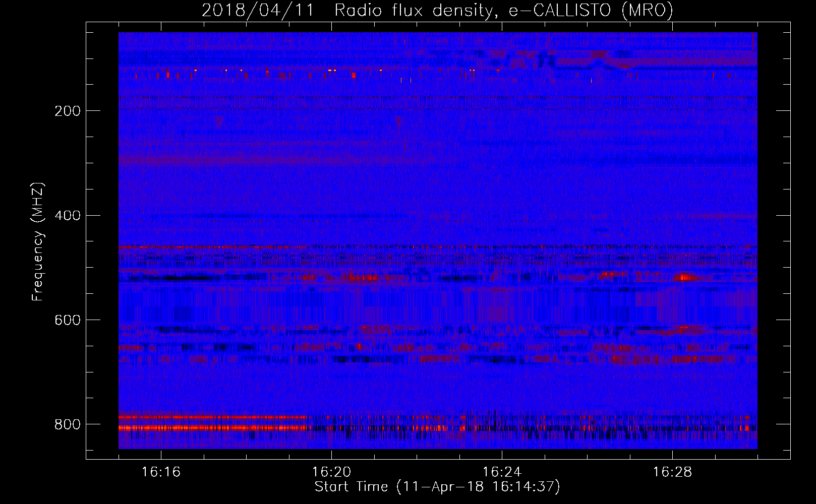The width and height of the screenshot is (816, 504).
Task: Click the 800 frequency tick label
Action: (x=68, y=424)
